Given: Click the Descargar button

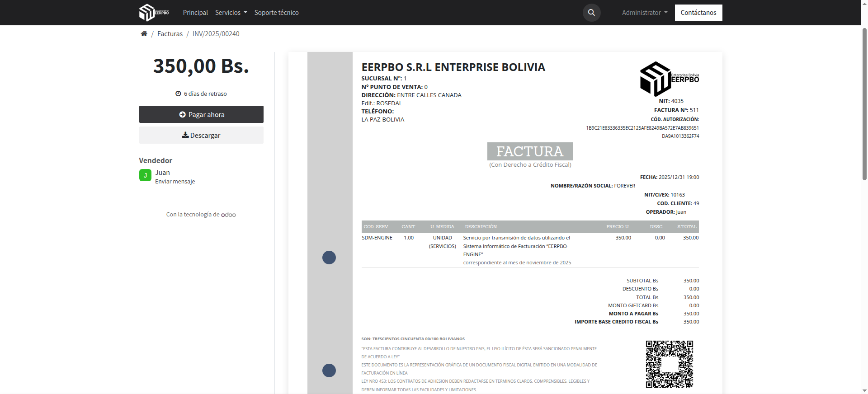Looking at the screenshot, I should pyautogui.click(x=201, y=135).
